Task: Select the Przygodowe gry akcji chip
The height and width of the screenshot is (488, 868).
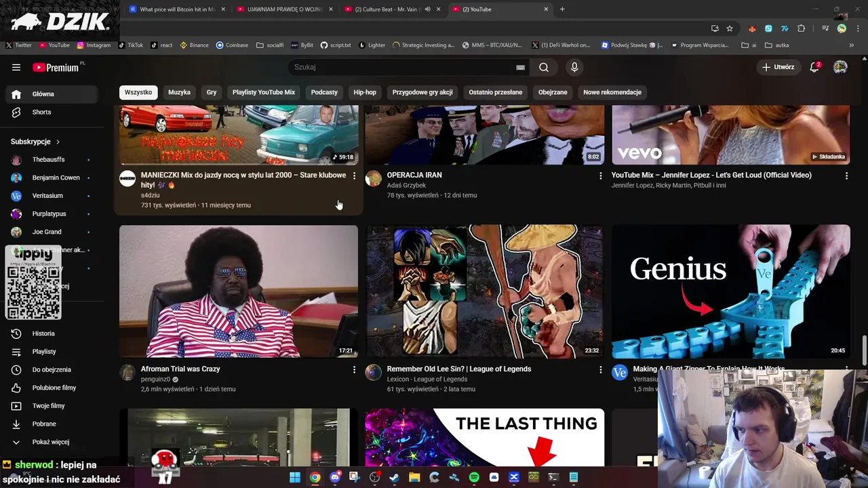Action: pyautogui.click(x=422, y=92)
